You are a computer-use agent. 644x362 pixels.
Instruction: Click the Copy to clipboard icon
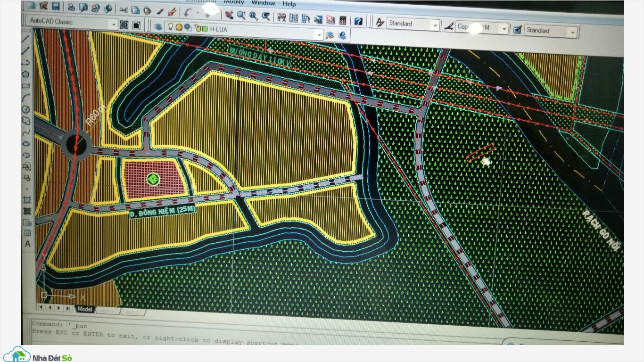(x=135, y=10)
